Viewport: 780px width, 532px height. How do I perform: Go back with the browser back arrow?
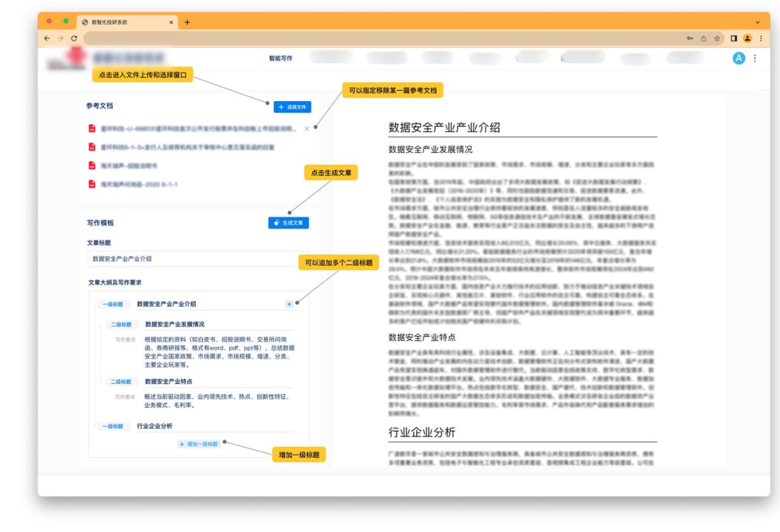point(47,38)
